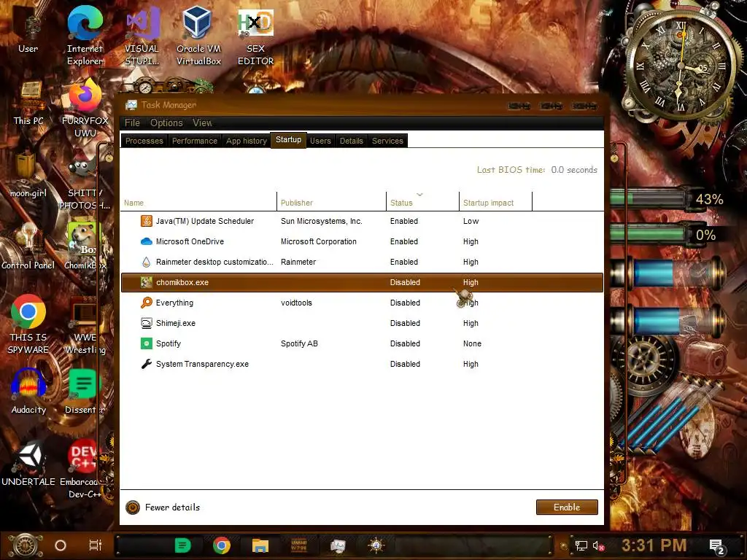Click the Spotify row icon
This screenshot has height=560, width=747.
[146, 343]
